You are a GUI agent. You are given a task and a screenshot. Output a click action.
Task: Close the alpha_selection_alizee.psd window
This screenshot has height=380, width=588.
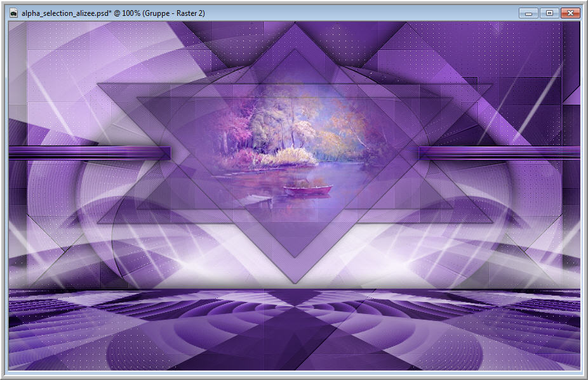pyautogui.click(x=570, y=13)
